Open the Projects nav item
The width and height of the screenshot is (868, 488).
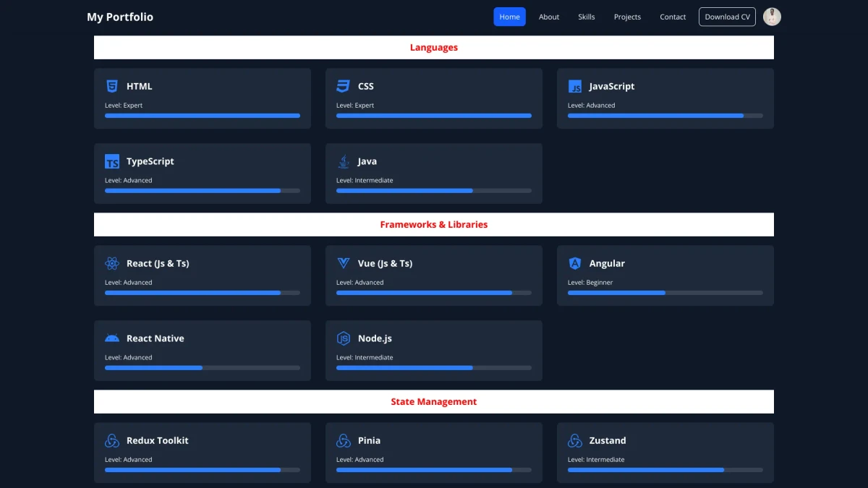[627, 17]
